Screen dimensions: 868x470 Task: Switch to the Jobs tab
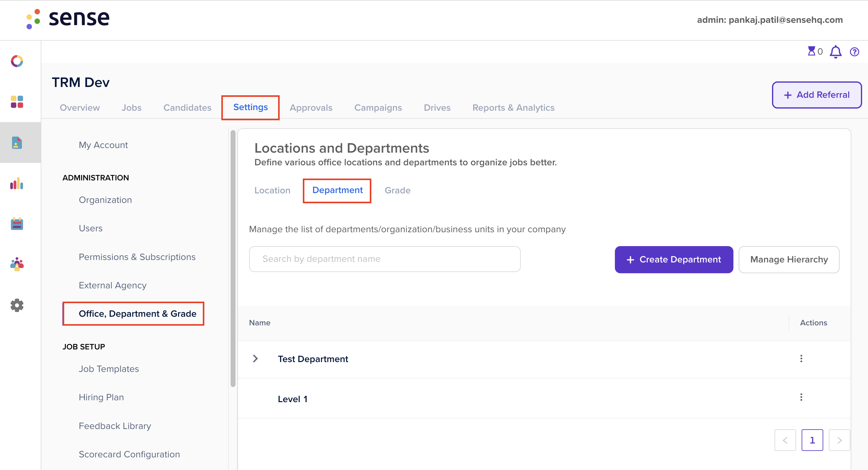pyautogui.click(x=131, y=108)
